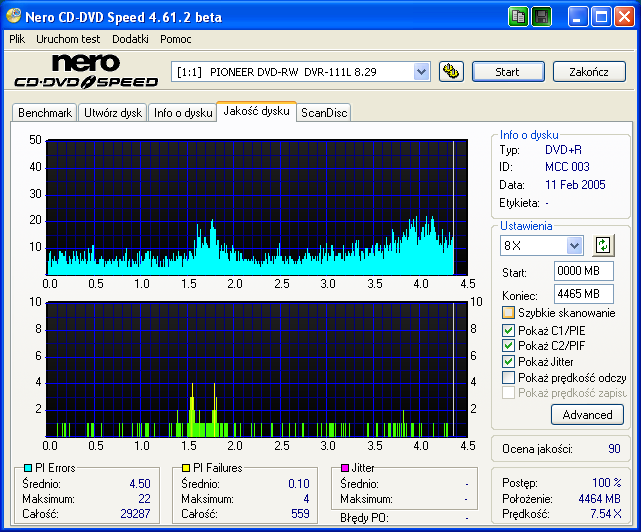Click the PI Errors maximum value 22
This screenshot has width=641, height=532.
[x=144, y=499]
